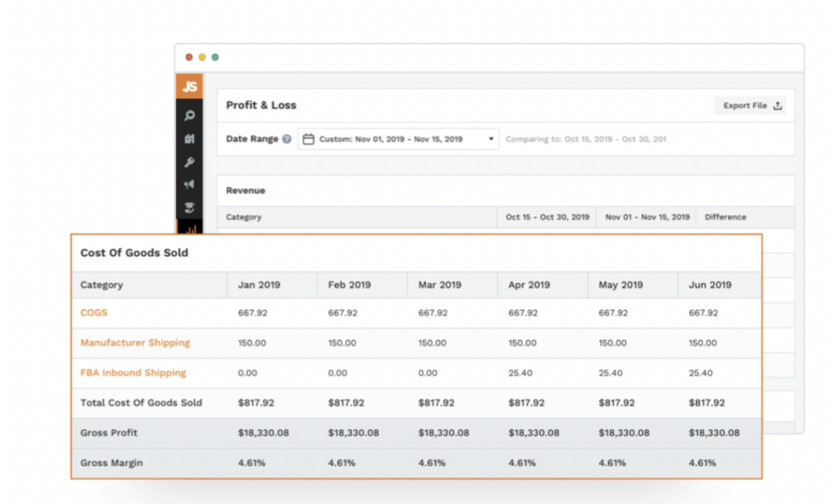The image size is (829, 504).
Task: Click Gross Margin 4.61% for Feb 2019
Action: (x=342, y=464)
